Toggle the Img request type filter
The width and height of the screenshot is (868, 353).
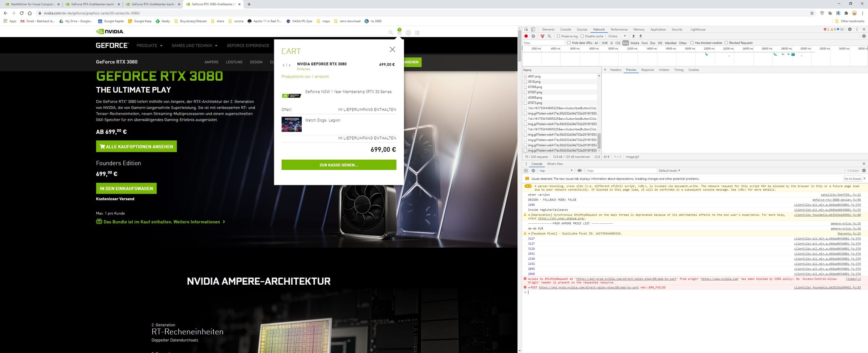click(626, 43)
